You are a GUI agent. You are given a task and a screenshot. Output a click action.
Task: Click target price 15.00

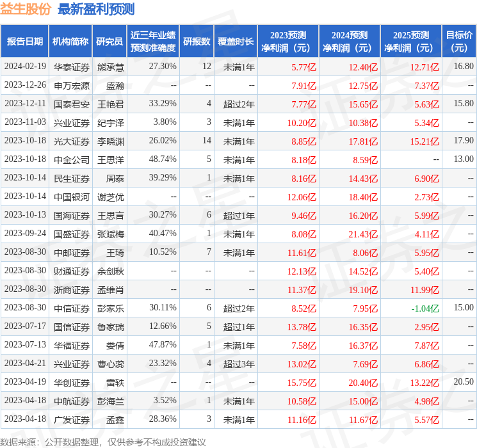click(464, 307)
